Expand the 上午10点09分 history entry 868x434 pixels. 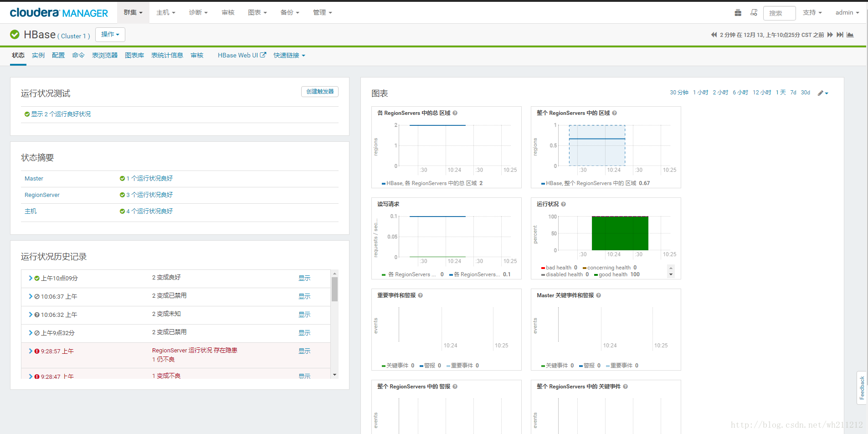(x=31, y=278)
